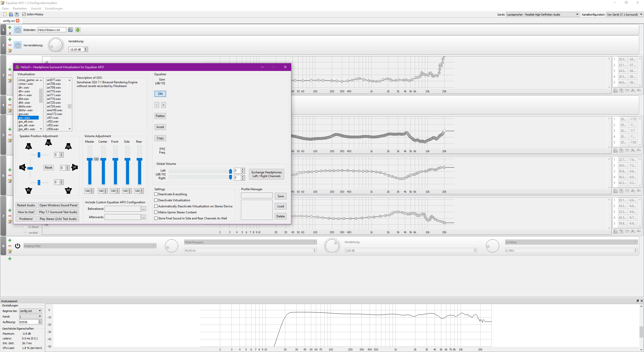644x352 pixels.
Task: Click the green up-arrow beside hesuvi.txt
Action: pyautogui.click(x=78, y=30)
